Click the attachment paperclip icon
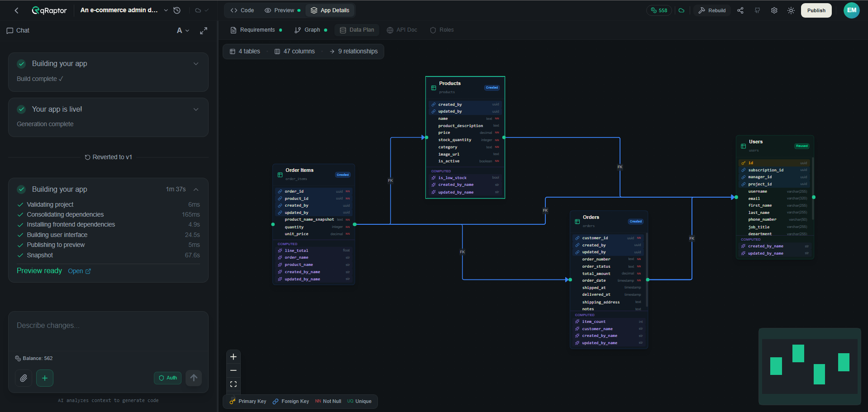Image resolution: width=868 pixels, height=412 pixels. (24, 378)
